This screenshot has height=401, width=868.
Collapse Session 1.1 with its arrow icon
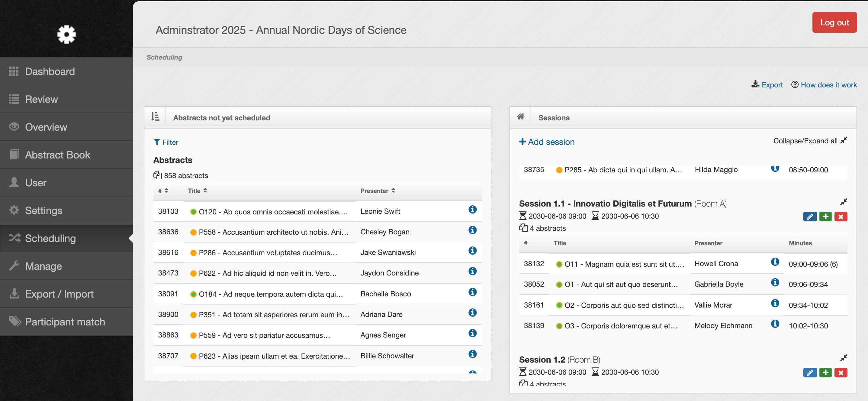click(844, 202)
